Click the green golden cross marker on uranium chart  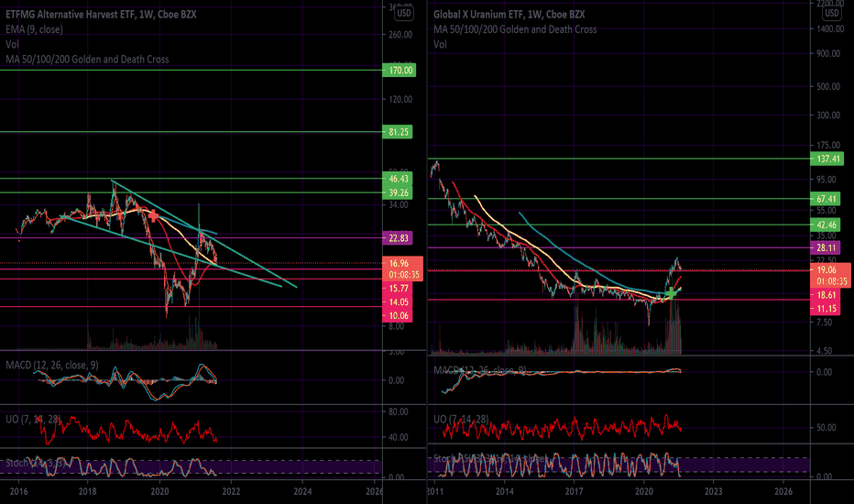[x=672, y=293]
